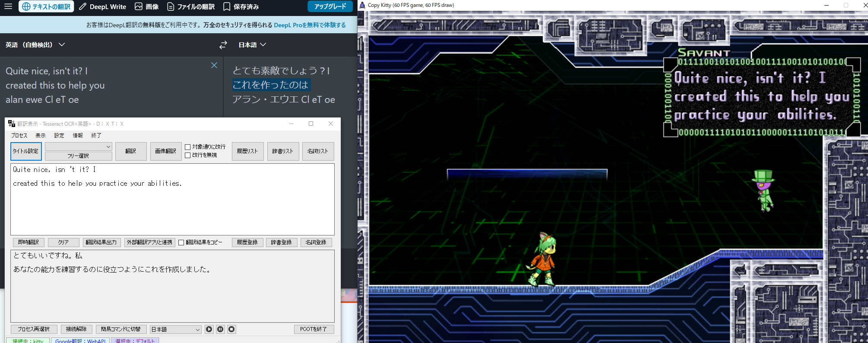Image resolution: width=868 pixels, height=343 pixels.
Task: Click the pause icon in PCOT
Action: (x=220, y=329)
